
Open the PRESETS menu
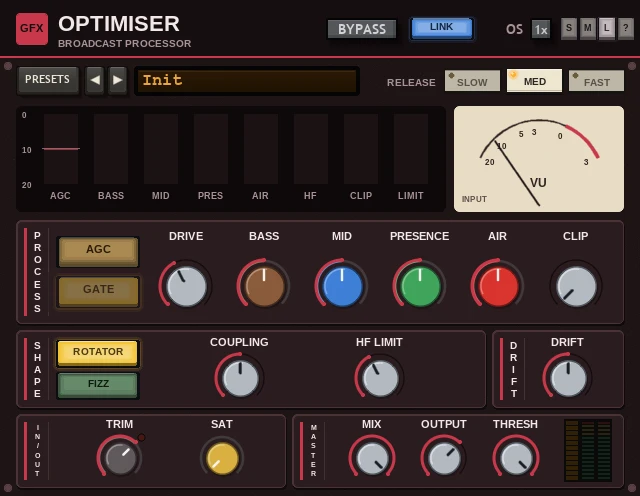coord(48,80)
